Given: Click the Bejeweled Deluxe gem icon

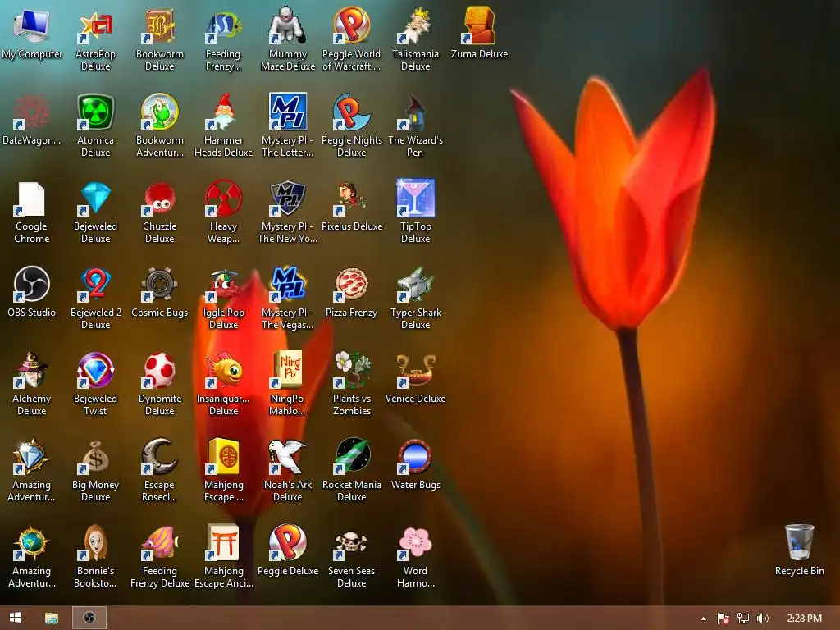Looking at the screenshot, I should 95,199.
